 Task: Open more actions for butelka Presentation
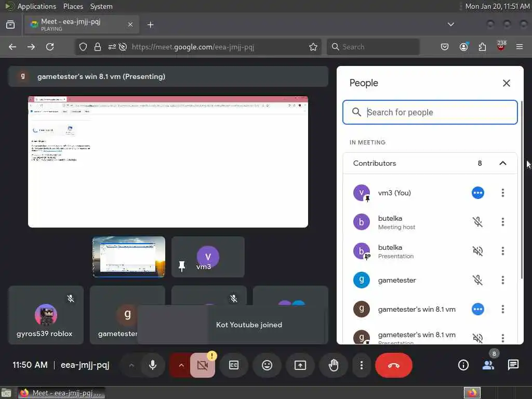[x=503, y=251]
